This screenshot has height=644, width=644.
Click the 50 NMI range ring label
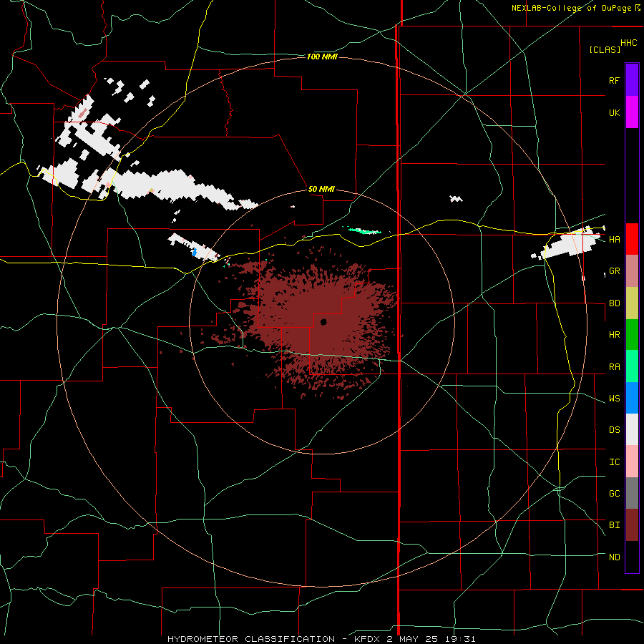[321, 190]
